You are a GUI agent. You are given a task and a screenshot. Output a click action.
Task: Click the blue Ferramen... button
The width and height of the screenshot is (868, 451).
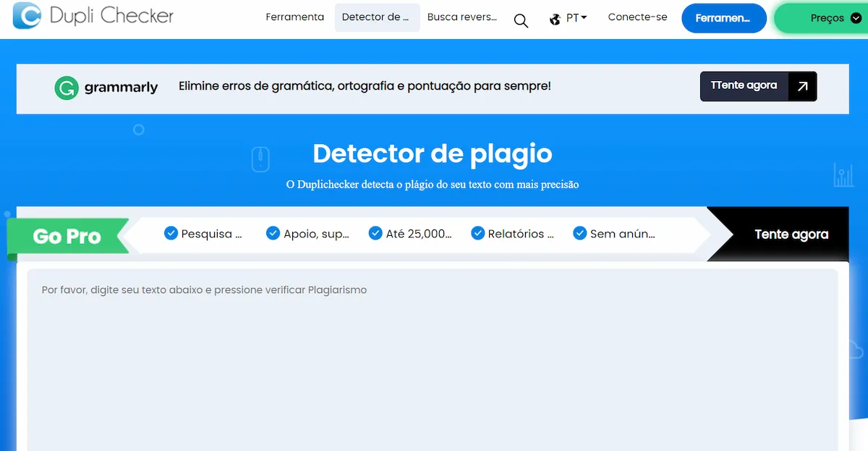(x=724, y=18)
